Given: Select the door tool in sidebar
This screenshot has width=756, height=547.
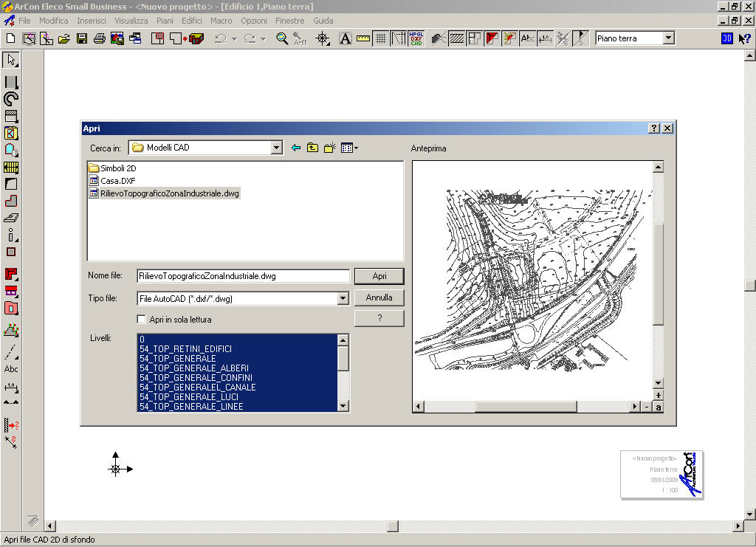Looking at the screenshot, I should click(11, 151).
